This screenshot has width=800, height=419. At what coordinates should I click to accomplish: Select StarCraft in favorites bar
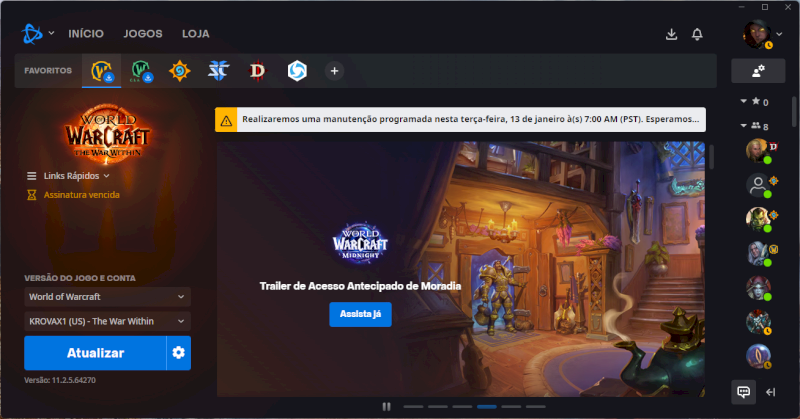218,71
